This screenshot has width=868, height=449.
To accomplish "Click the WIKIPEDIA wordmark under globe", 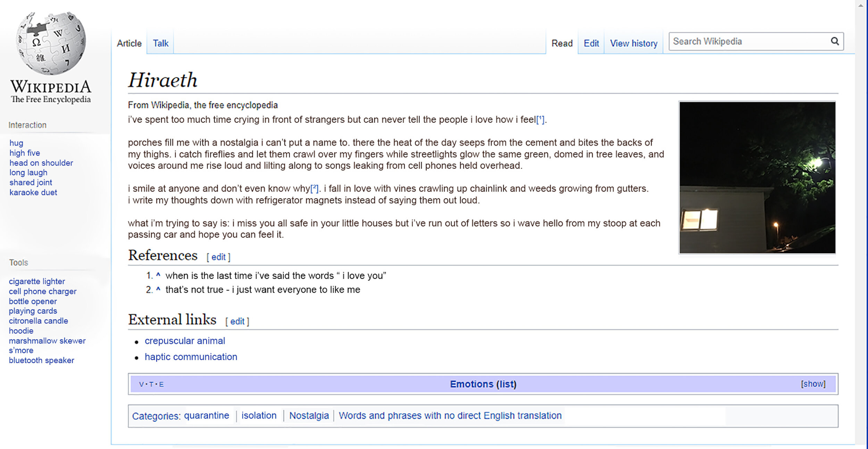I will point(51,87).
